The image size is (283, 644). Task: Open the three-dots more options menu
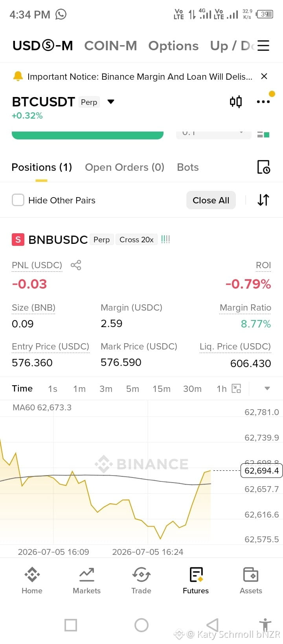pos(263,102)
